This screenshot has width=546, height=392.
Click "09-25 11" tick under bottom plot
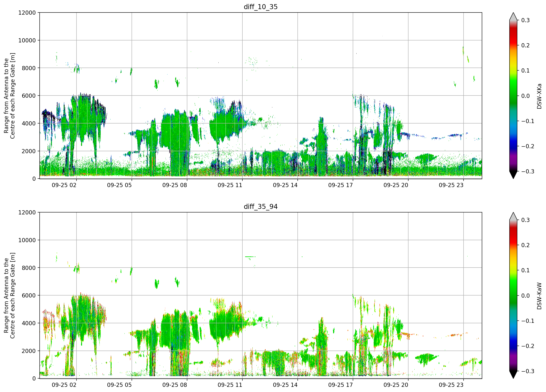coord(230,385)
